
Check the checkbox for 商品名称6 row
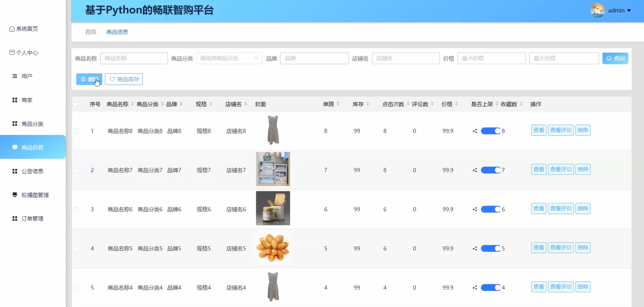coord(76,209)
